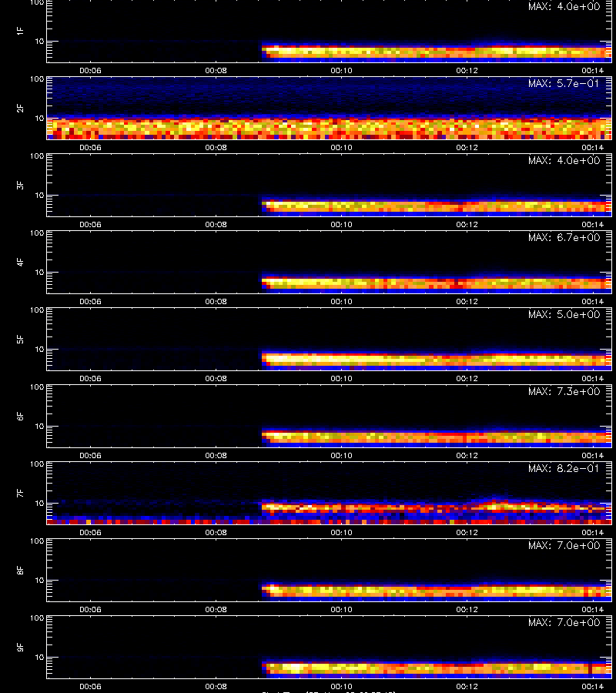Click the 00:06 tick label below panel 2F
Image resolution: width=616 pixels, height=693 pixels.
90,147
